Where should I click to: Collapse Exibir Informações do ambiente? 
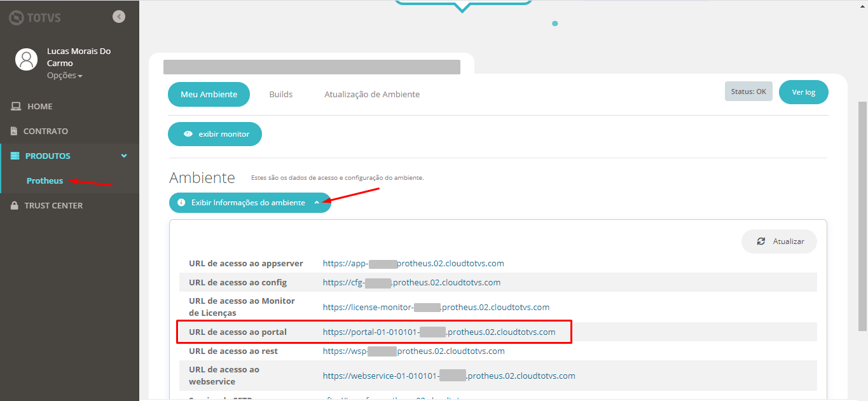pyautogui.click(x=250, y=203)
